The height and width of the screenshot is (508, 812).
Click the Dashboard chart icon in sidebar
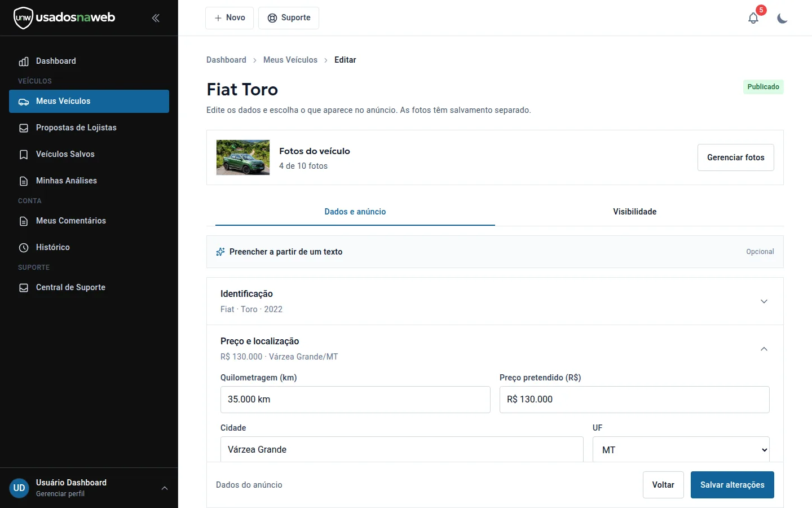[x=24, y=61]
